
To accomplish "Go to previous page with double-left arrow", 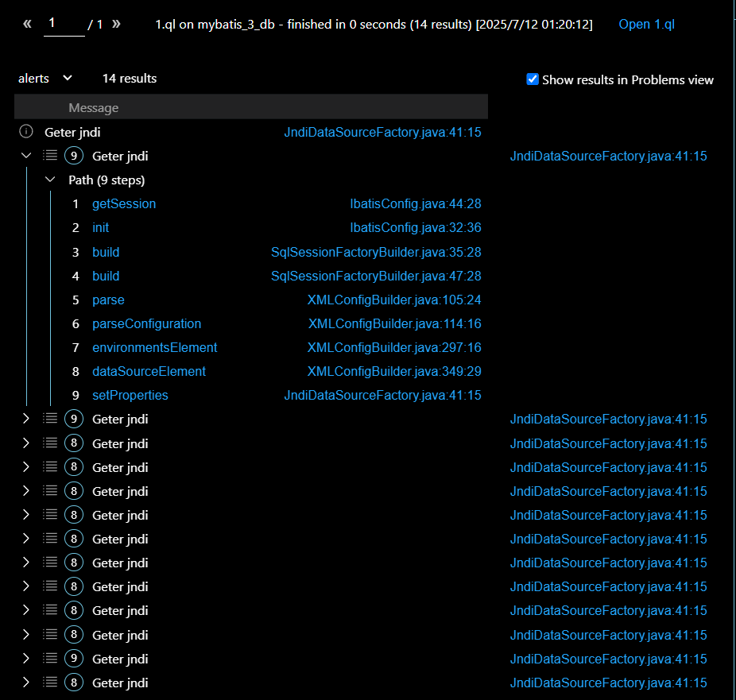I will click(x=27, y=24).
